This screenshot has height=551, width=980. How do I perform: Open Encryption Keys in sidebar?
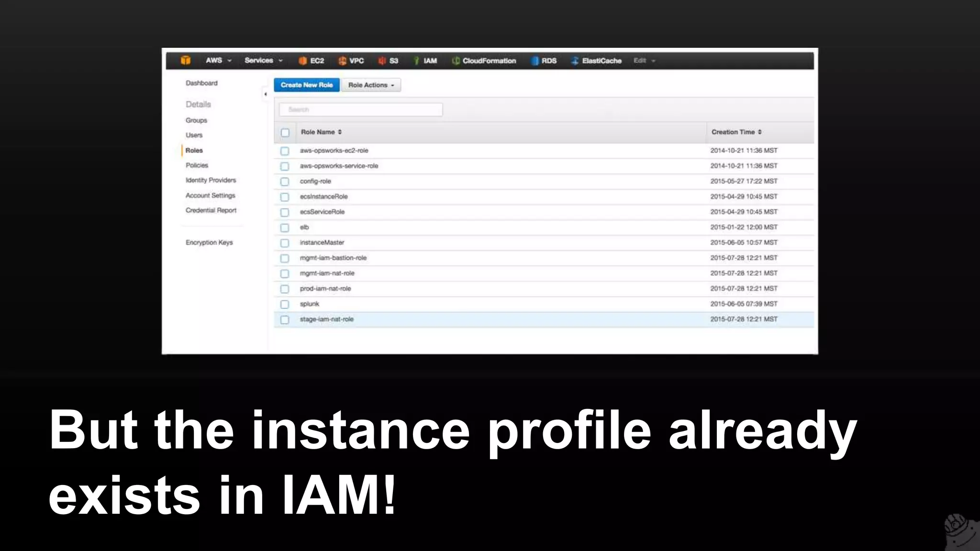point(209,242)
